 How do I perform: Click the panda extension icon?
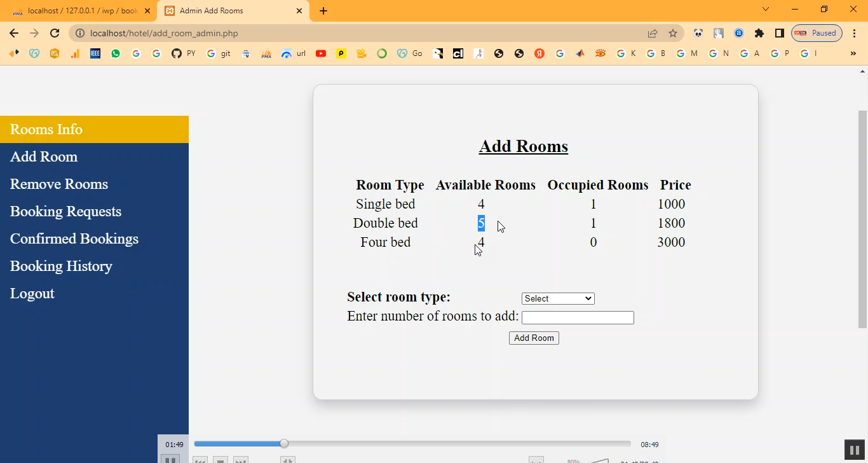698,33
